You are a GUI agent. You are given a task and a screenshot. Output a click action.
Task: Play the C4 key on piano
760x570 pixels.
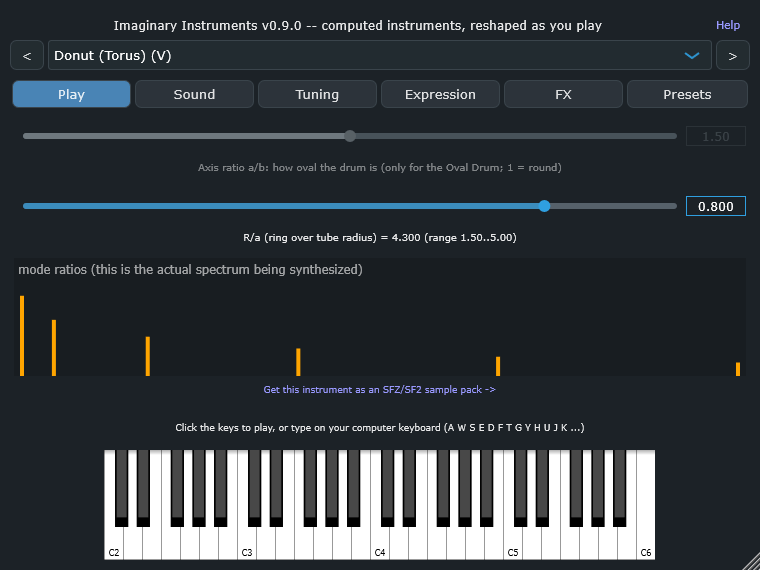click(380, 543)
